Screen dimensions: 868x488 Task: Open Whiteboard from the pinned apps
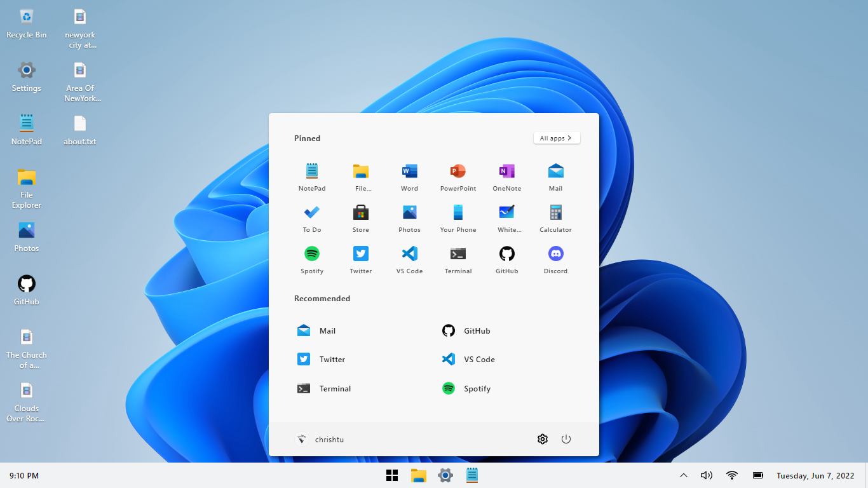506,219
